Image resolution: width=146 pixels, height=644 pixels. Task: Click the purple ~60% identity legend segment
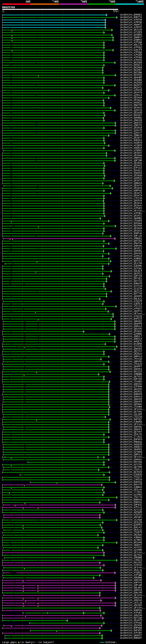click(73, 4)
